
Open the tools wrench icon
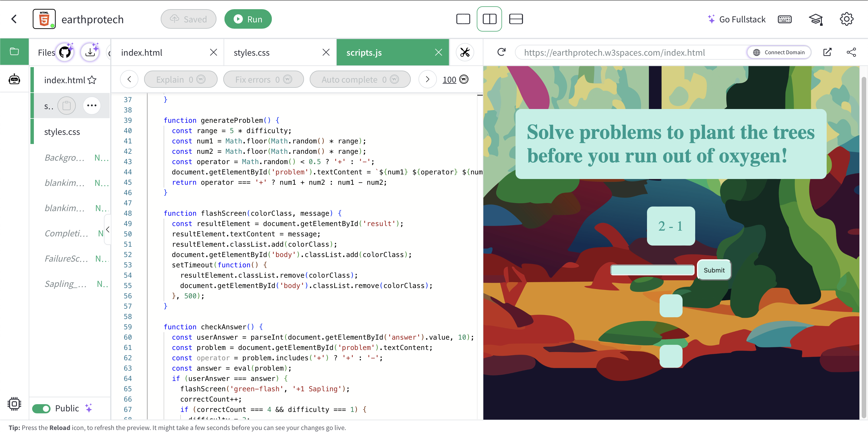(x=465, y=52)
